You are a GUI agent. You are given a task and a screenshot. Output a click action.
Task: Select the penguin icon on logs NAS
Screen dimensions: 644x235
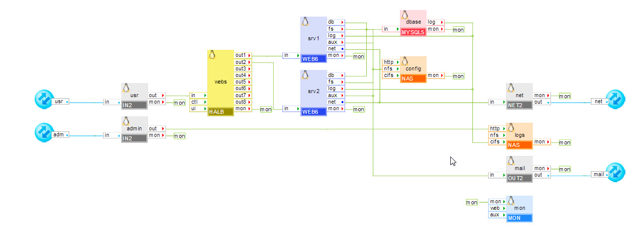tap(511, 128)
